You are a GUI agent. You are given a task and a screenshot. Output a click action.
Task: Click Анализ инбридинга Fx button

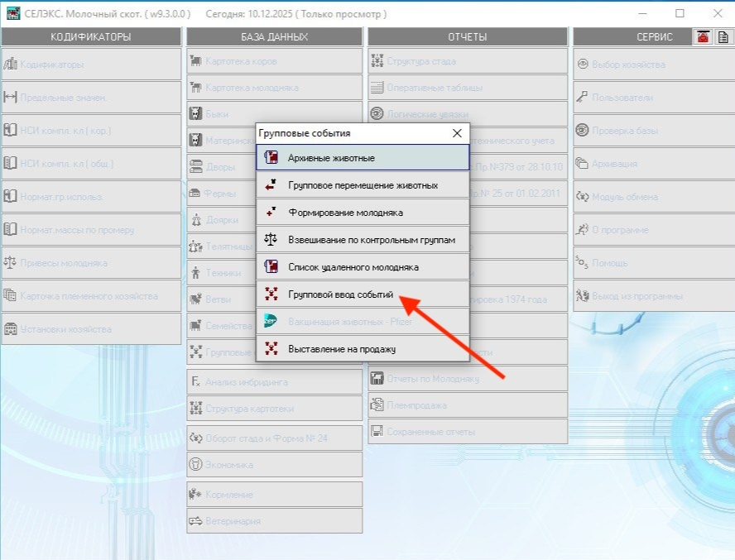[x=274, y=382]
